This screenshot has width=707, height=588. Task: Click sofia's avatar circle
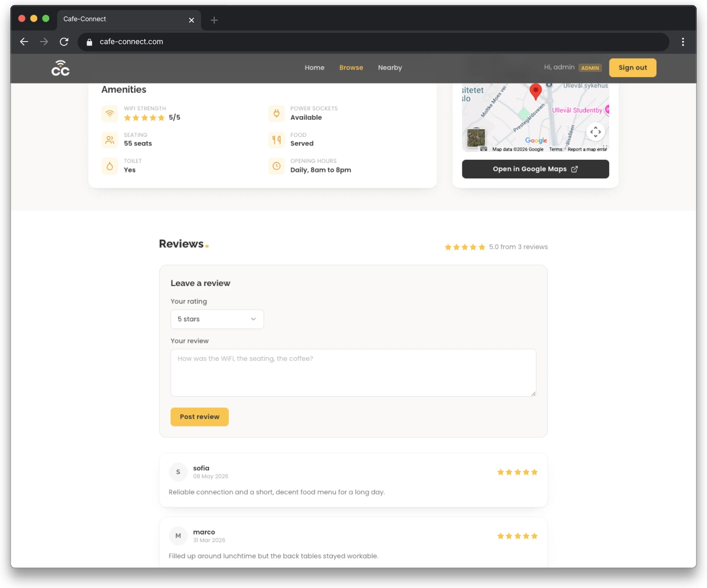178,472
